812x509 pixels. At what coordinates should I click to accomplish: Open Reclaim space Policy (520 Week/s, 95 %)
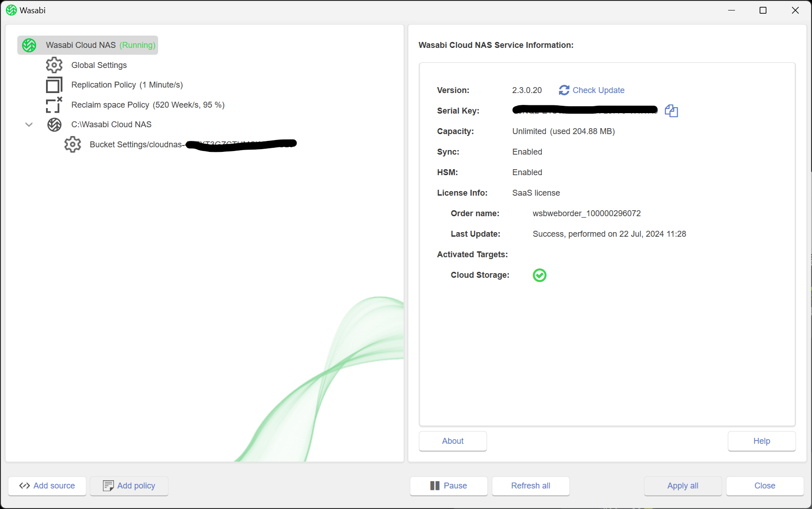(148, 105)
